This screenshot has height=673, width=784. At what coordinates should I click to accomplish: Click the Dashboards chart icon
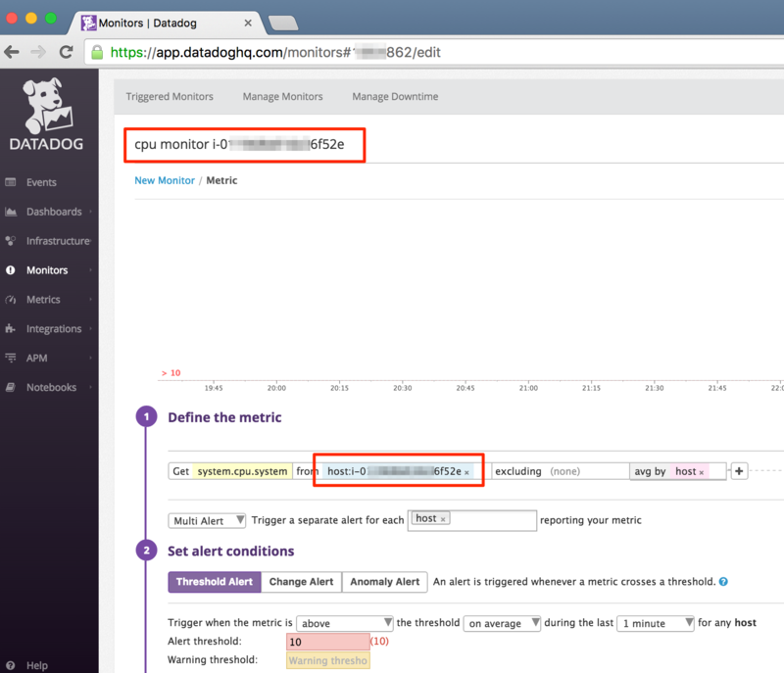click(11, 212)
